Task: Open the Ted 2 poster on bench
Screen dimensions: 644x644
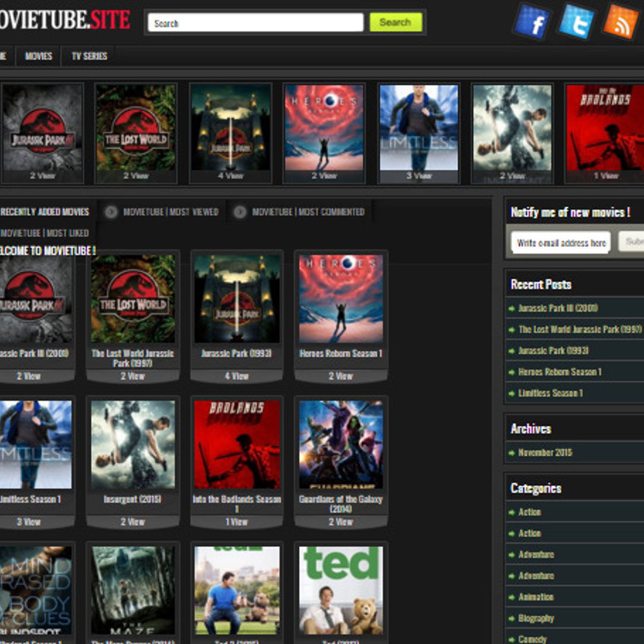Action: click(237, 590)
